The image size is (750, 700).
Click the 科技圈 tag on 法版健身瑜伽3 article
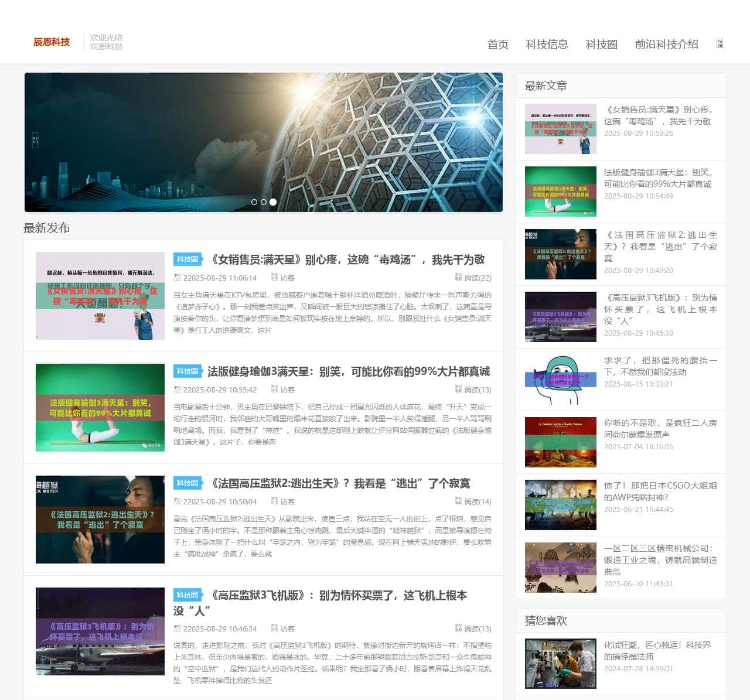(187, 371)
